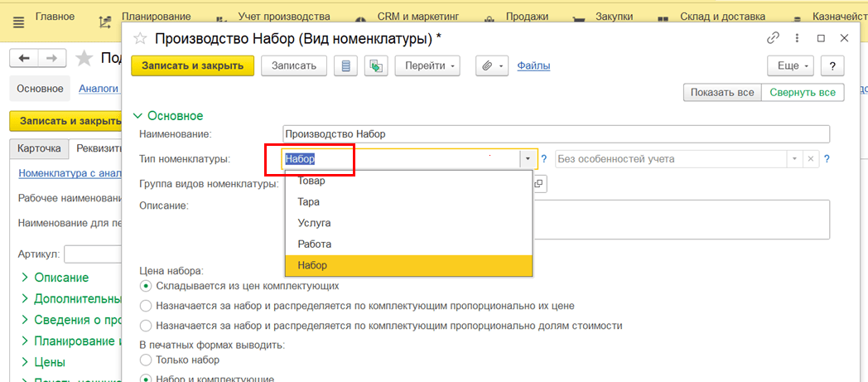Click the Файлы link
The height and width of the screenshot is (382, 868).
[533, 66]
